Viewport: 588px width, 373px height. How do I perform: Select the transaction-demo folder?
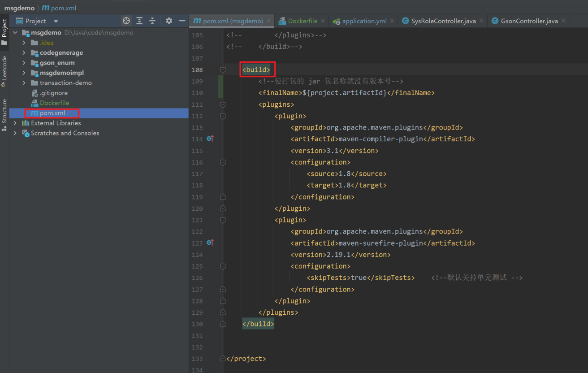click(66, 83)
